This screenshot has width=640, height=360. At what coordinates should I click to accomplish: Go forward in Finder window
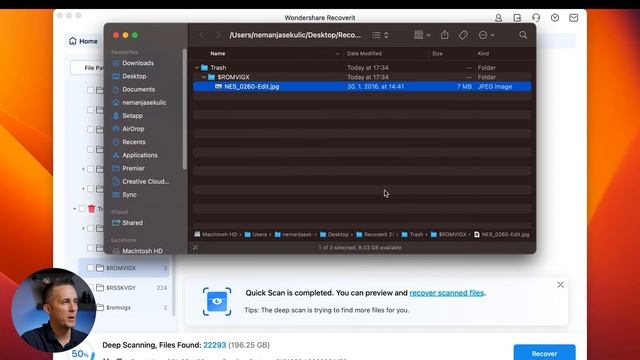tap(218, 35)
